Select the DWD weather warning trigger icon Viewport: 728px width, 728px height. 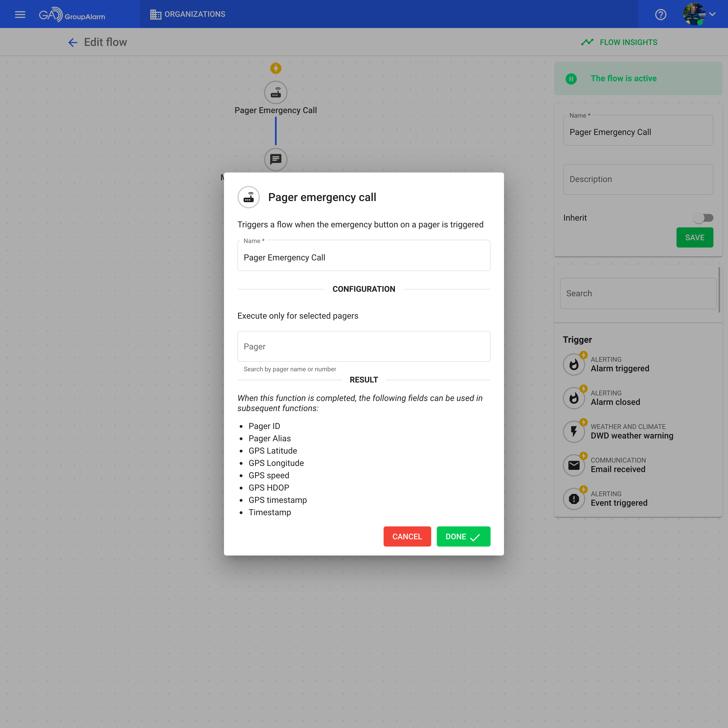(x=573, y=431)
